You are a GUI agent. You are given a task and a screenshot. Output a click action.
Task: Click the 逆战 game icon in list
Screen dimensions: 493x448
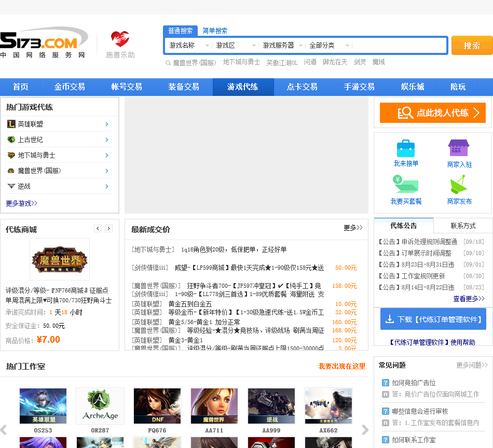point(11,186)
